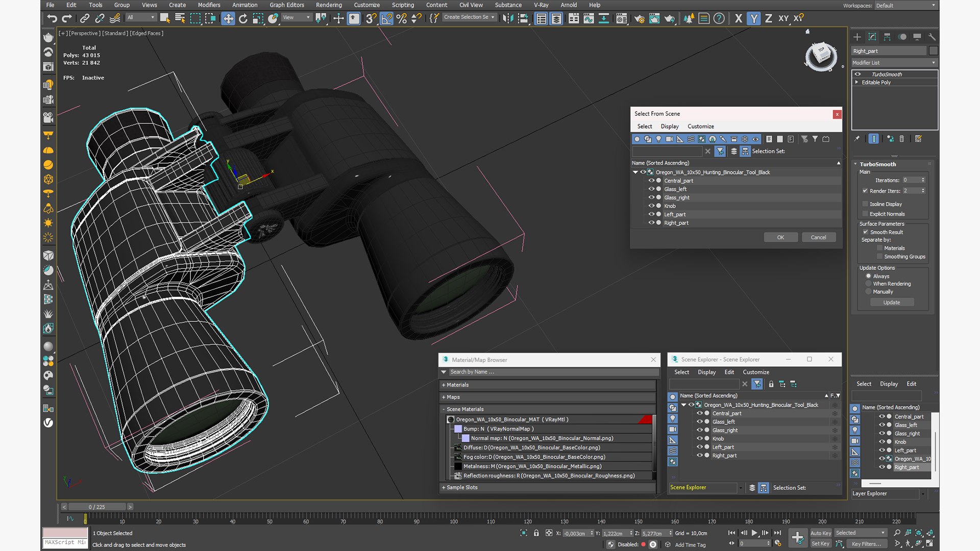
Task: Toggle Percent Snap in the toolbar
Action: point(402,19)
